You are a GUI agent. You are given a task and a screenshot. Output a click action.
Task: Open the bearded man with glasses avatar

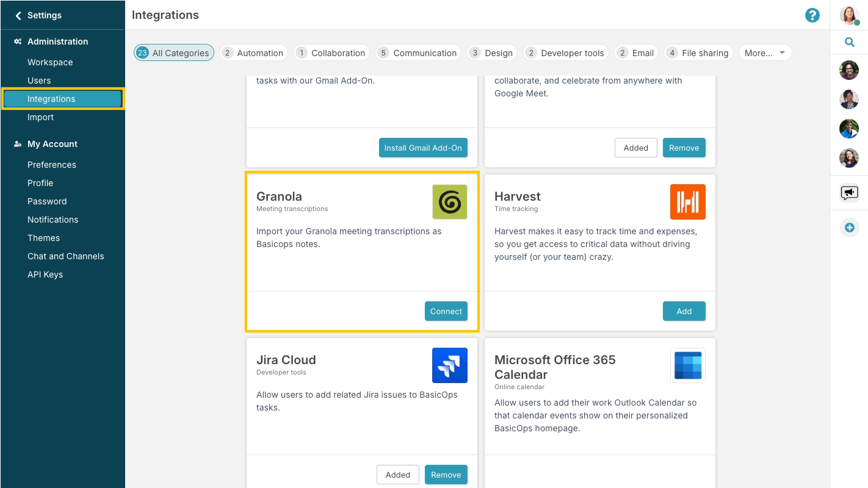click(849, 70)
